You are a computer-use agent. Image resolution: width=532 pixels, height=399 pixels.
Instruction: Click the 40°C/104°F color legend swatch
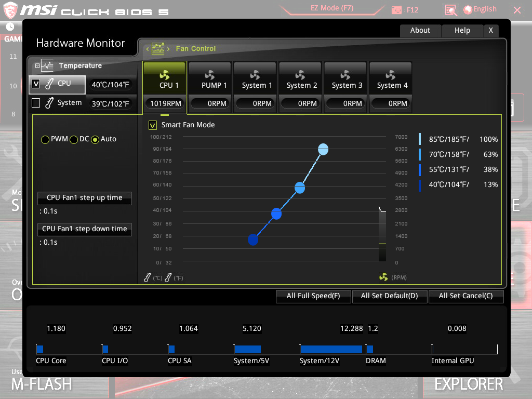[x=420, y=185]
